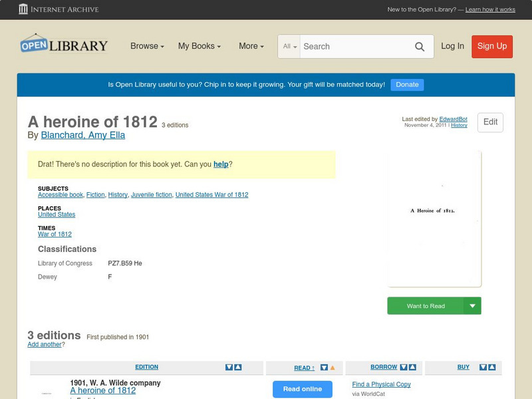Open the All search scope dropdown
The width and height of the screenshot is (532, 399).
point(291,47)
